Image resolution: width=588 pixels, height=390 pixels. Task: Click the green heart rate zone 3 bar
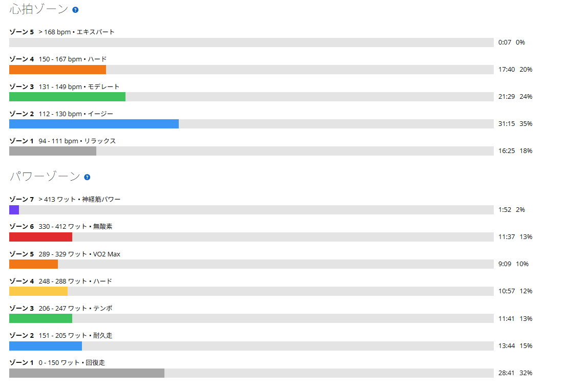point(67,97)
